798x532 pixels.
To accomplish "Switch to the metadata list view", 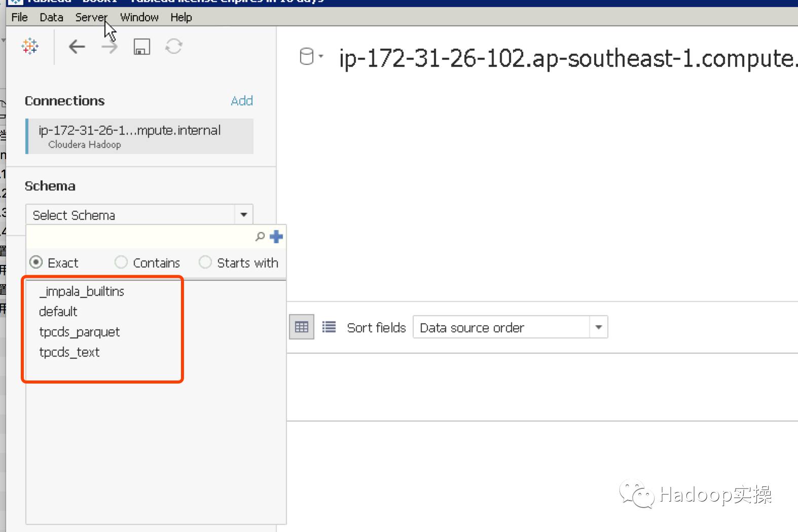I will 329,327.
